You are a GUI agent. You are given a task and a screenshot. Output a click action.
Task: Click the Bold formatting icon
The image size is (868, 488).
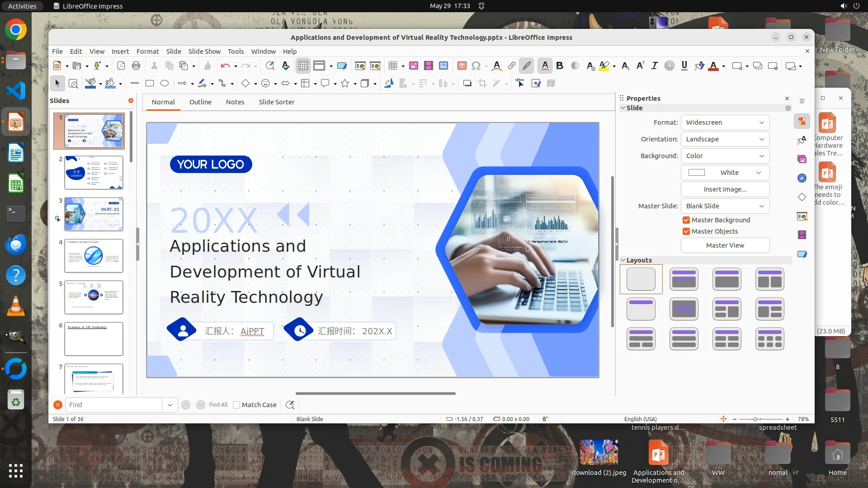pyautogui.click(x=560, y=66)
